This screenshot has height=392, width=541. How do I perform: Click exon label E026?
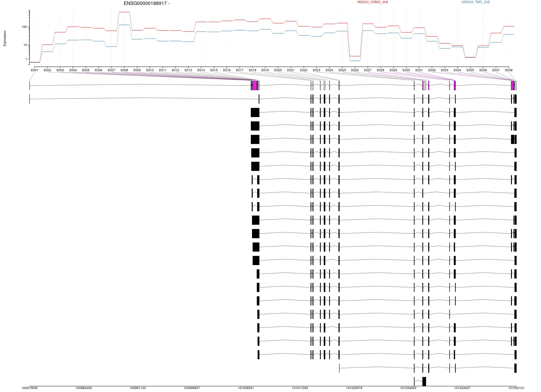[x=355, y=70]
